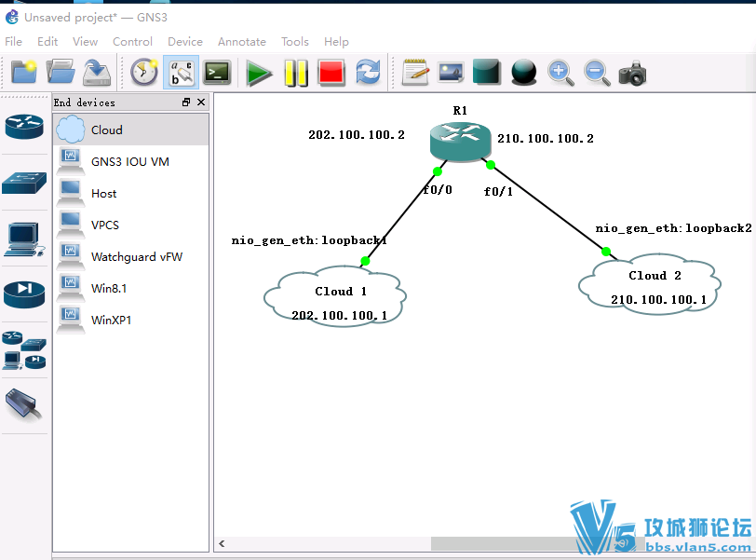Take a screenshot with camera icon

pos(632,74)
